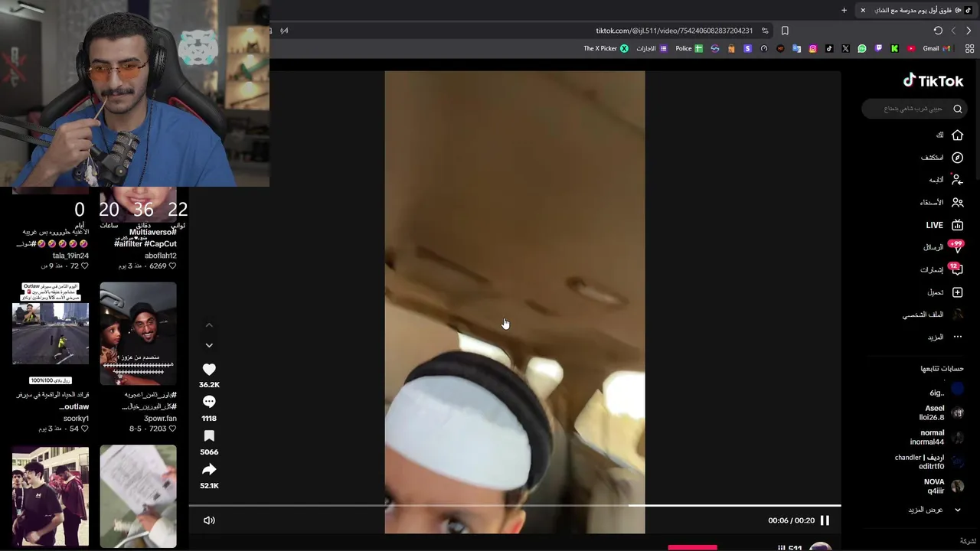Viewport: 980px width, 551px height.
Task: Open the WhatsApp bookmark icon
Action: point(862,48)
